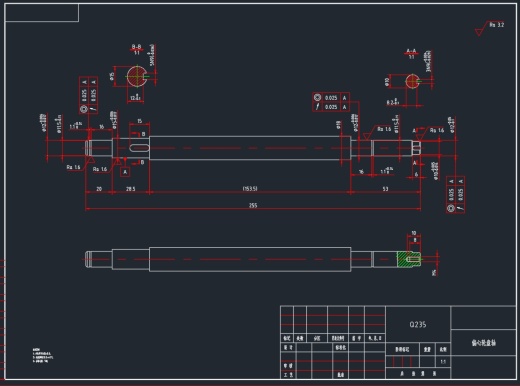Select the Q235 material text
The image size is (520, 386).
pyautogui.click(x=418, y=324)
